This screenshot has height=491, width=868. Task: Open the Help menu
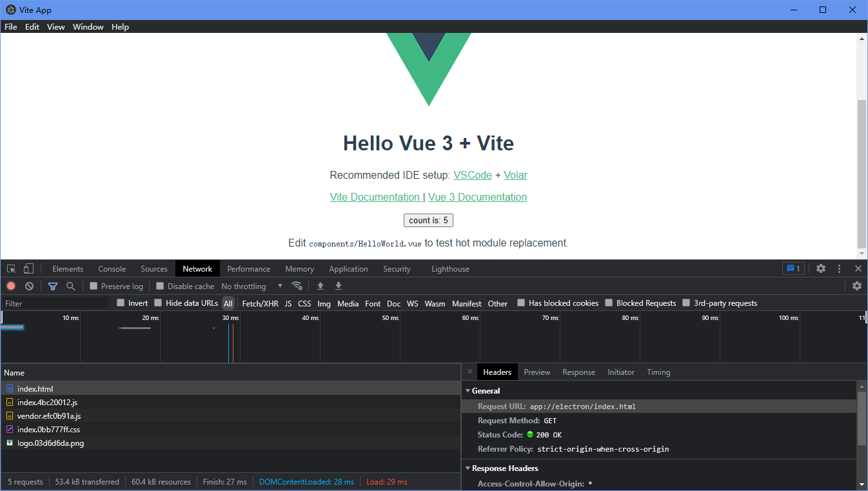click(x=120, y=26)
